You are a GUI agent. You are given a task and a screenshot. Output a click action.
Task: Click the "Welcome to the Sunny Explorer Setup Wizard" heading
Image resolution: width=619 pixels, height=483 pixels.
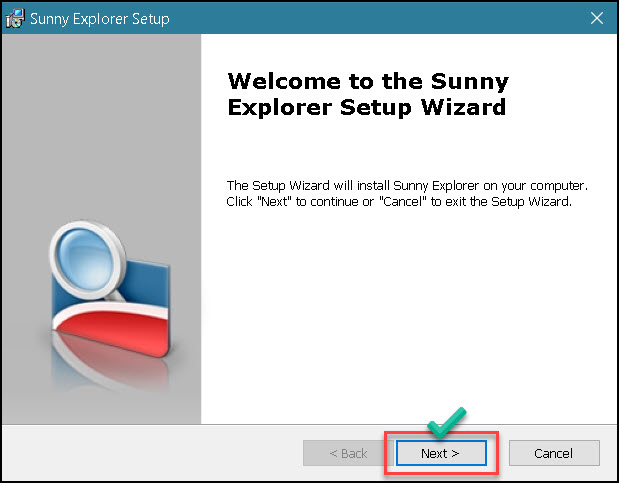coord(368,94)
